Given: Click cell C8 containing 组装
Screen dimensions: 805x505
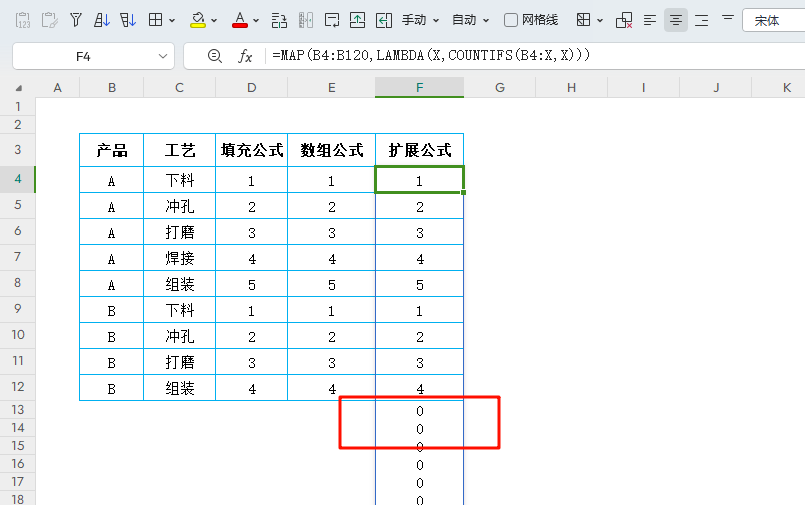Looking at the screenshot, I should click(179, 284).
